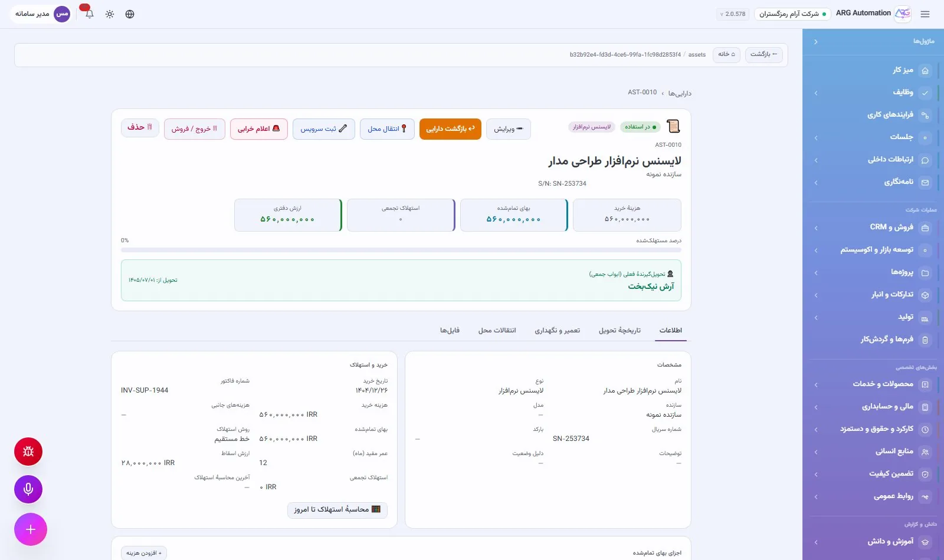This screenshot has height=560, width=944.
Task: Open the language globe icon
Action: pyautogui.click(x=130, y=14)
